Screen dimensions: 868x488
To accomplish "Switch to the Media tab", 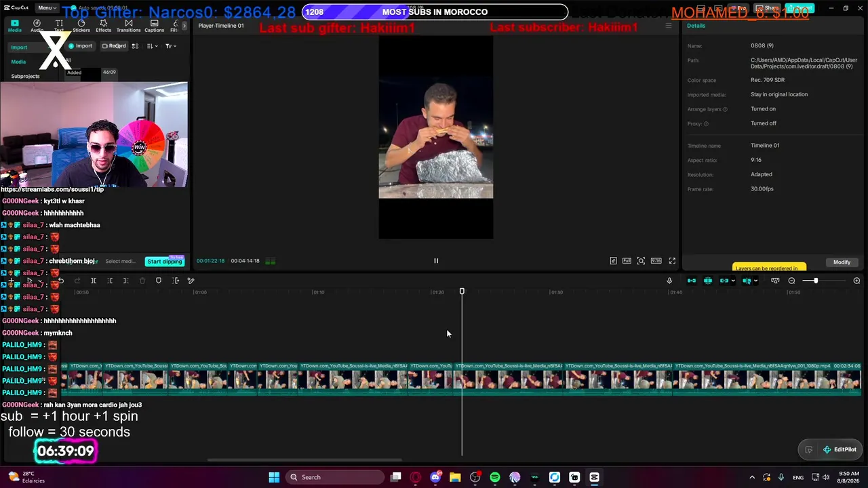I will (x=14, y=26).
